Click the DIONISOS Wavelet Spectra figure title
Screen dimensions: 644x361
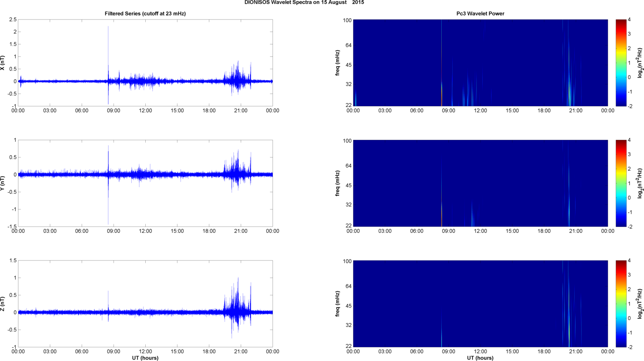(304, 3)
